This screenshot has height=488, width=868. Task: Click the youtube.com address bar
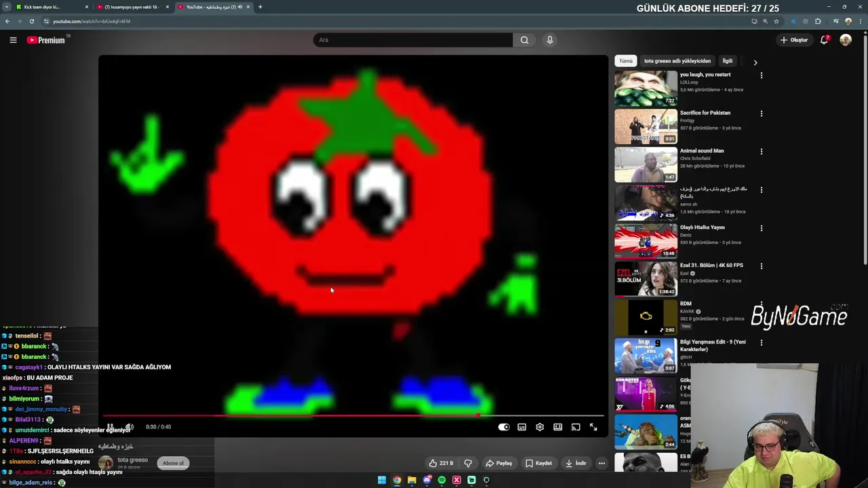point(393,21)
